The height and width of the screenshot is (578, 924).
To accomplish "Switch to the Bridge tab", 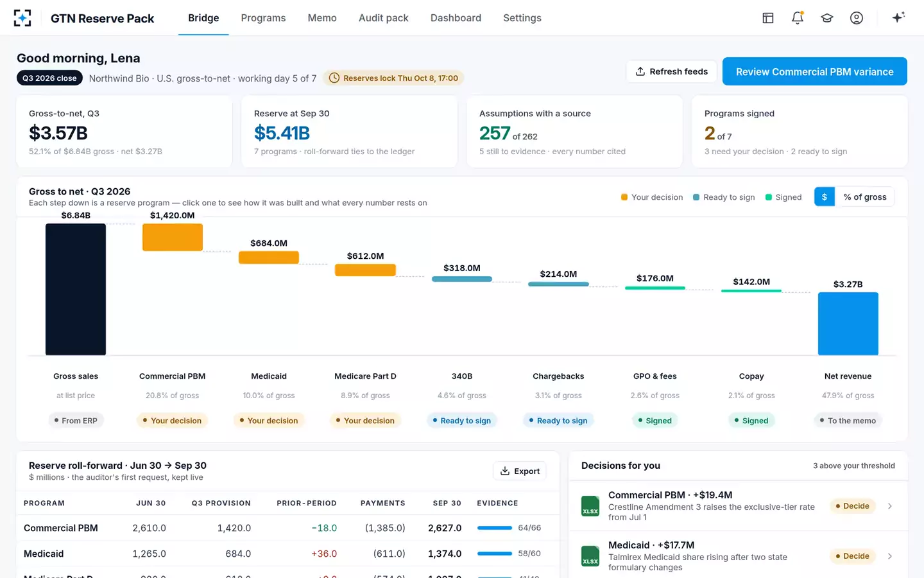I will tap(203, 18).
